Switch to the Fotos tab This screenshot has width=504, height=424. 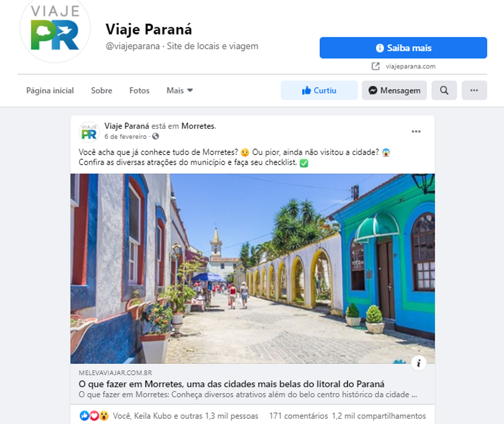pyautogui.click(x=140, y=91)
